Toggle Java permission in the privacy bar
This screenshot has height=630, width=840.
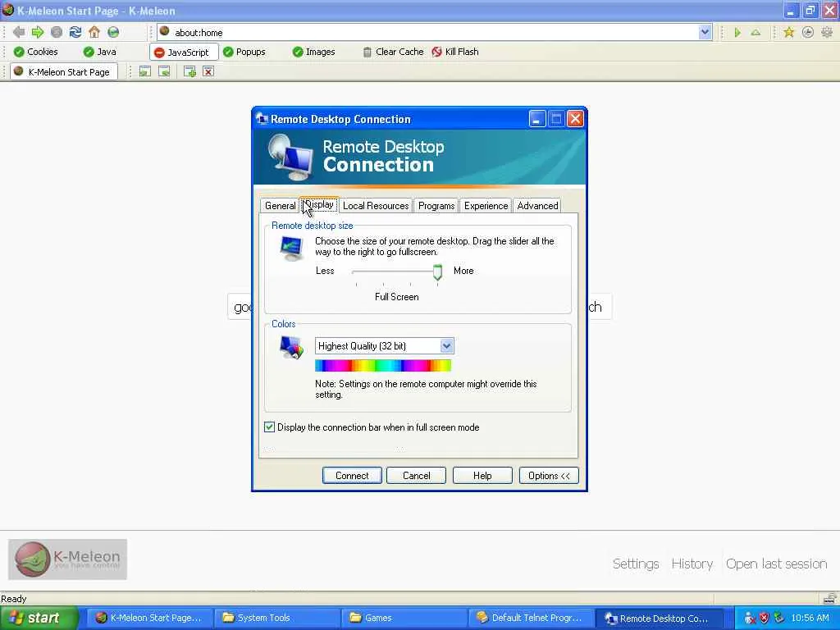coord(99,52)
